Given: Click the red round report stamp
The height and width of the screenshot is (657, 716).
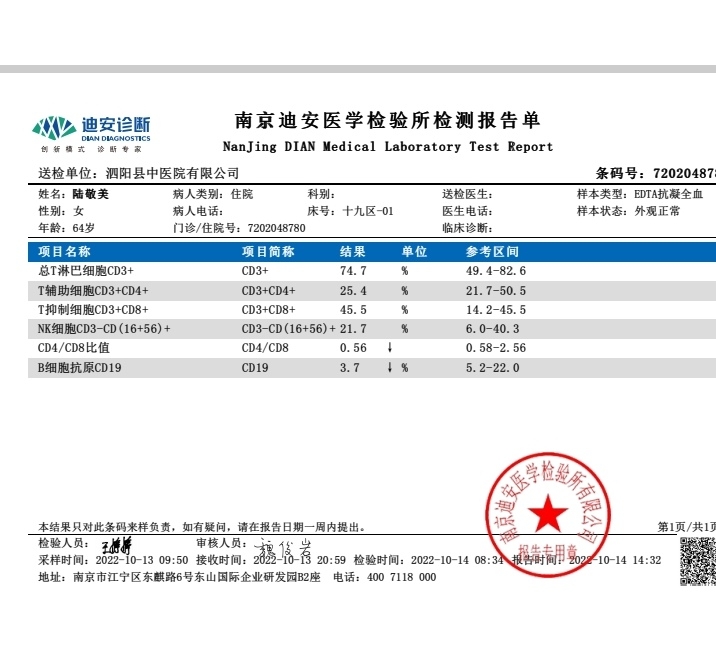Looking at the screenshot, I should pyautogui.click(x=548, y=514).
